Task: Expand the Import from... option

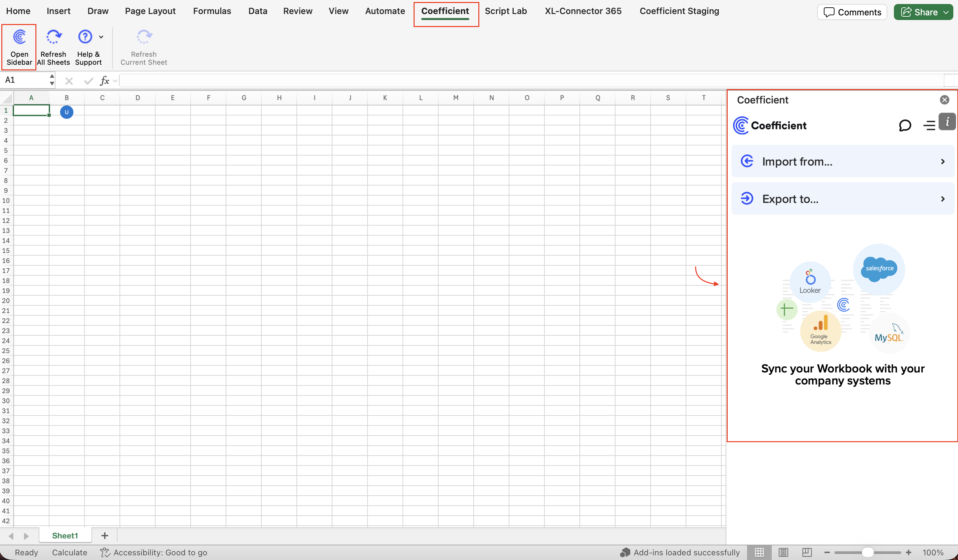Action: click(x=843, y=162)
